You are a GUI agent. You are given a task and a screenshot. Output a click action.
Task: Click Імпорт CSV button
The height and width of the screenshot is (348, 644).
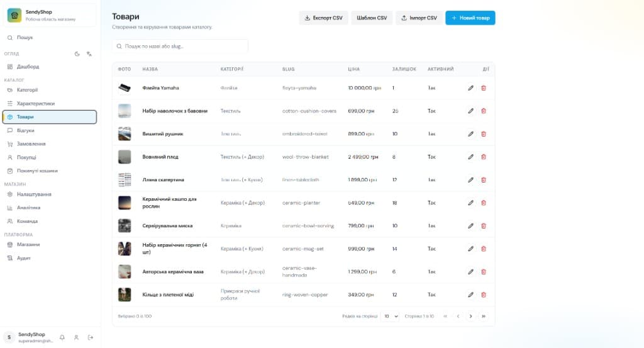click(x=419, y=18)
